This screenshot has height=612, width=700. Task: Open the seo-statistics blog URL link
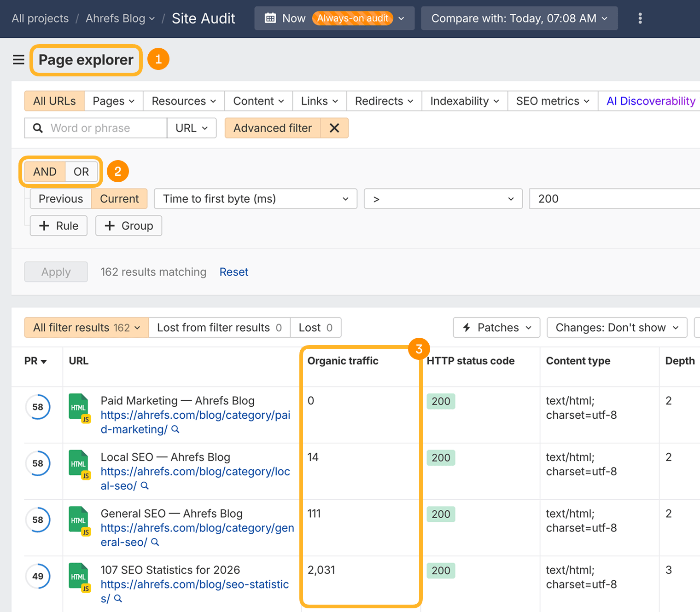pyautogui.click(x=195, y=591)
